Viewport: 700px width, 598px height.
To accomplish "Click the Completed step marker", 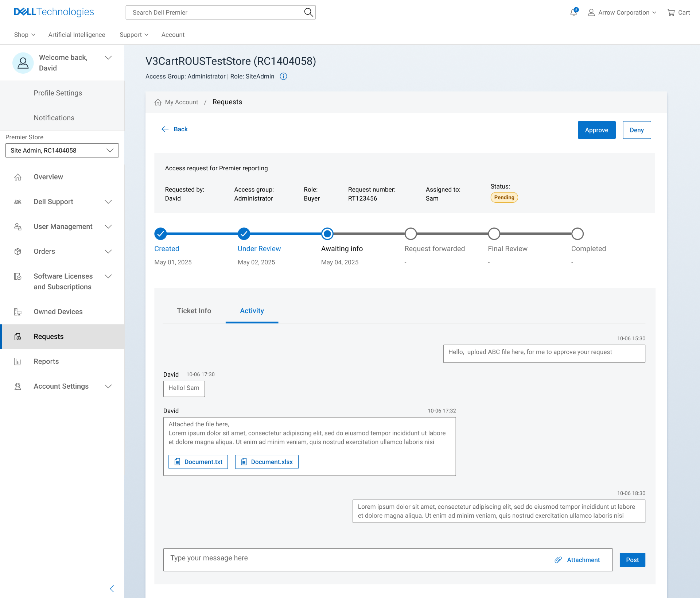I will 577,234.
